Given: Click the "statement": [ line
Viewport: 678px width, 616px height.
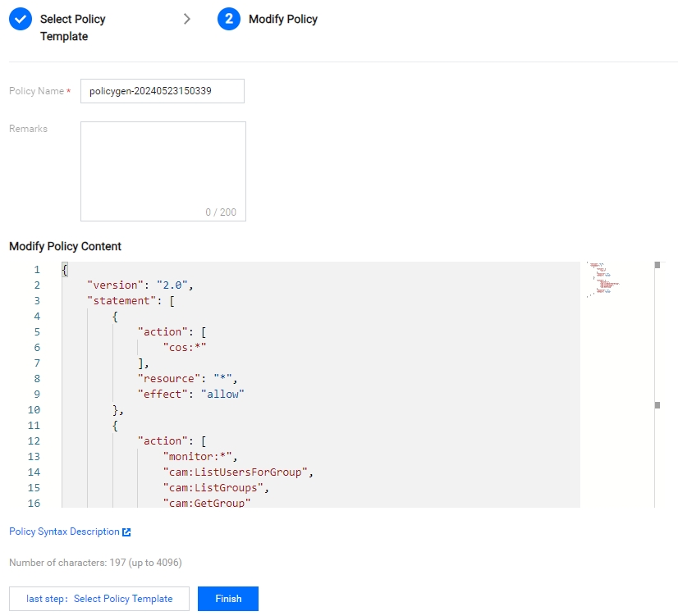Looking at the screenshot, I should point(131,301).
